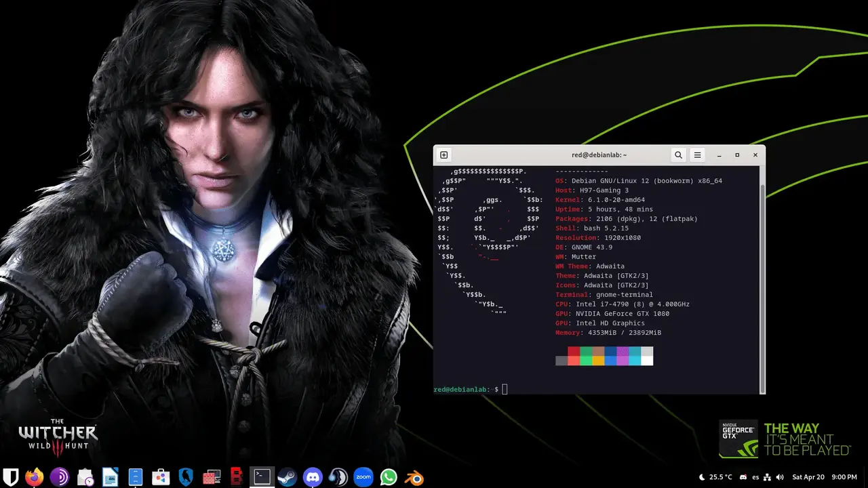Open the purple Tor Browser icon
868x488 pixels.
point(59,477)
